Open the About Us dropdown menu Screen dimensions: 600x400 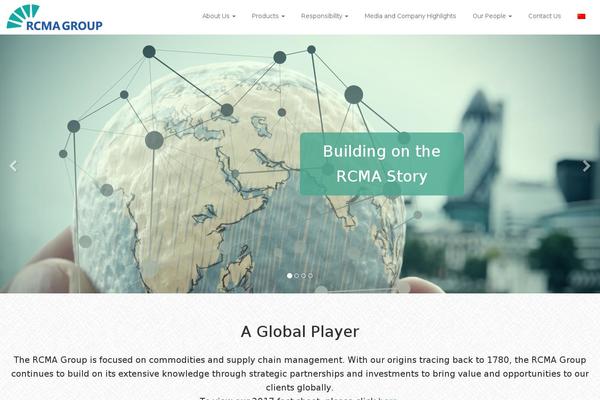pyautogui.click(x=219, y=16)
